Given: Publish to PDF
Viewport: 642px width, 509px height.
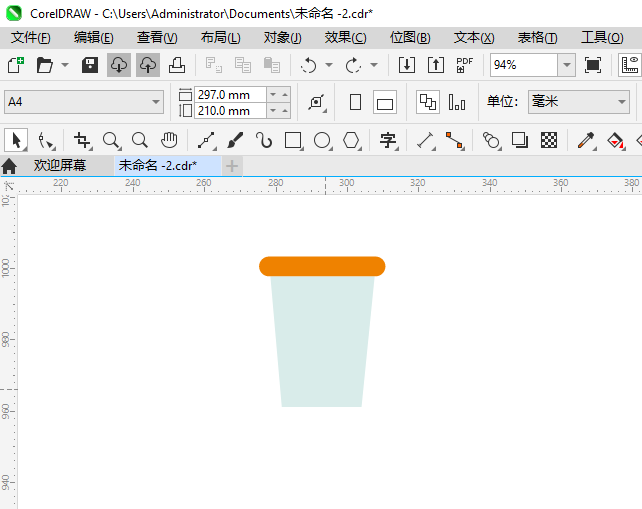Looking at the screenshot, I should (x=465, y=65).
